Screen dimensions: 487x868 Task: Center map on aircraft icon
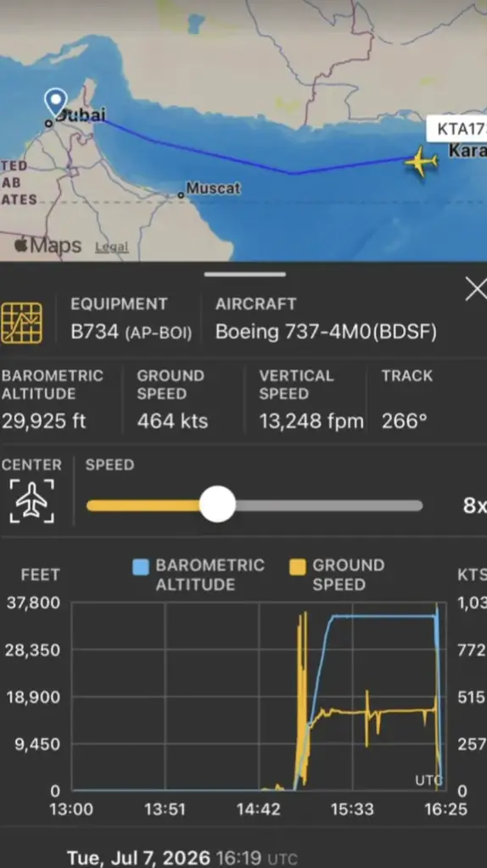pyautogui.click(x=32, y=501)
